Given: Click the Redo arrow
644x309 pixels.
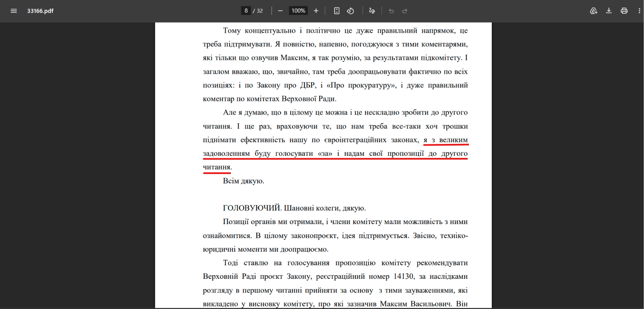Looking at the screenshot, I should (405, 11).
